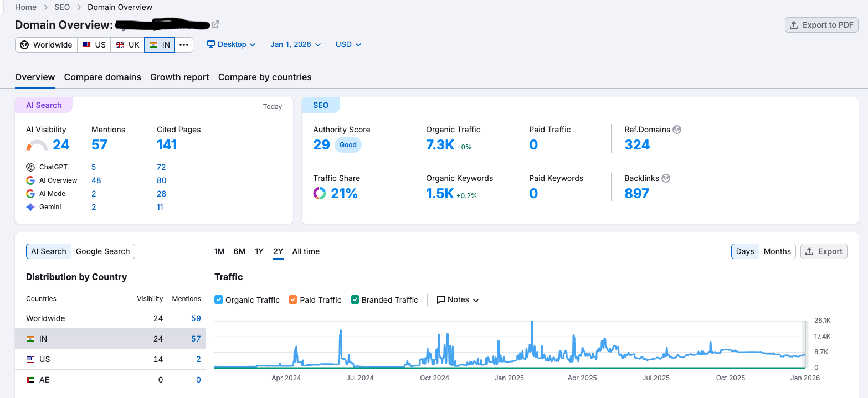This screenshot has height=398, width=868.
Task: Click the Google icon beside AI Mode
Action: pyautogui.click(x=30, y=194)
